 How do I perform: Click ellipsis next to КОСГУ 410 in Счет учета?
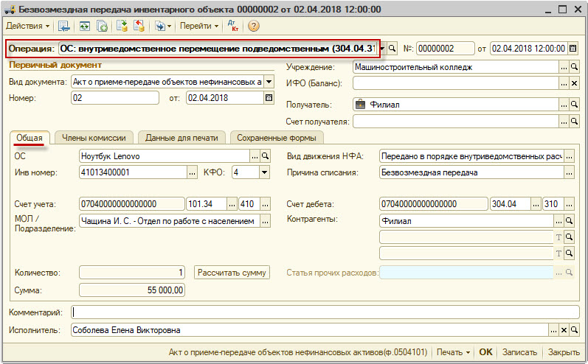(265, 204)
